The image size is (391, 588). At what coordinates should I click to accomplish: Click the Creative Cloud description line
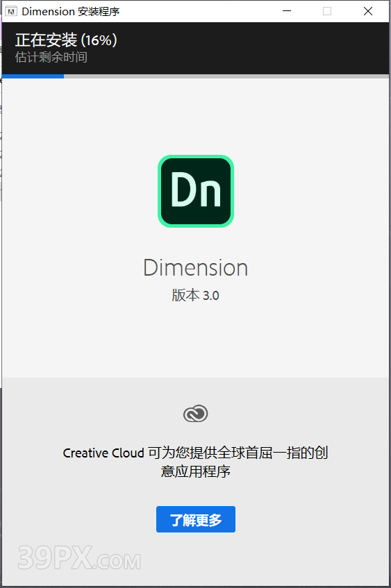click(x=196, y=453)
